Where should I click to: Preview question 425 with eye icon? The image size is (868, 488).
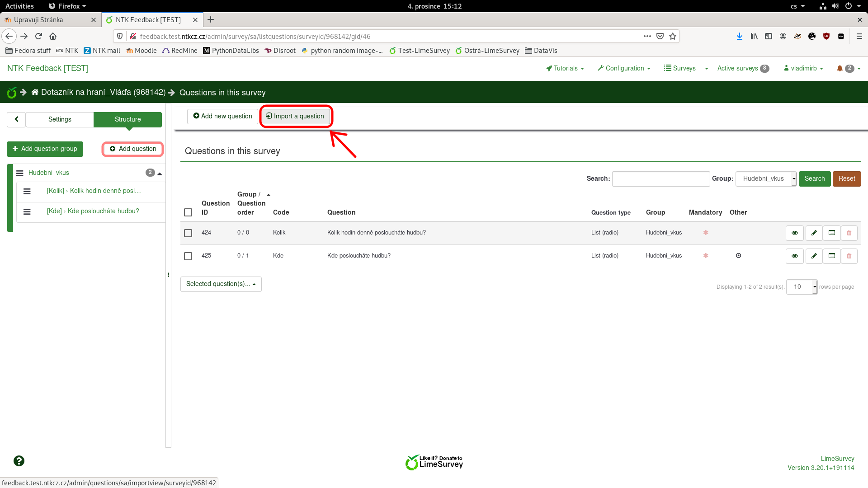(x=794, y=256)
